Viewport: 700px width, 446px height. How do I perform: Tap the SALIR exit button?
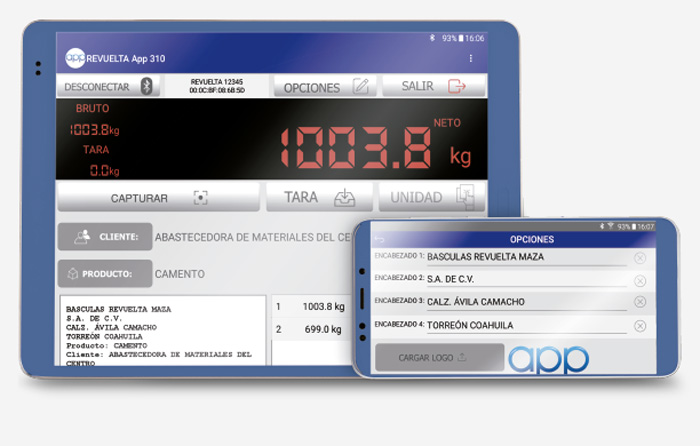pyautogui.click(x=434, y=86)
